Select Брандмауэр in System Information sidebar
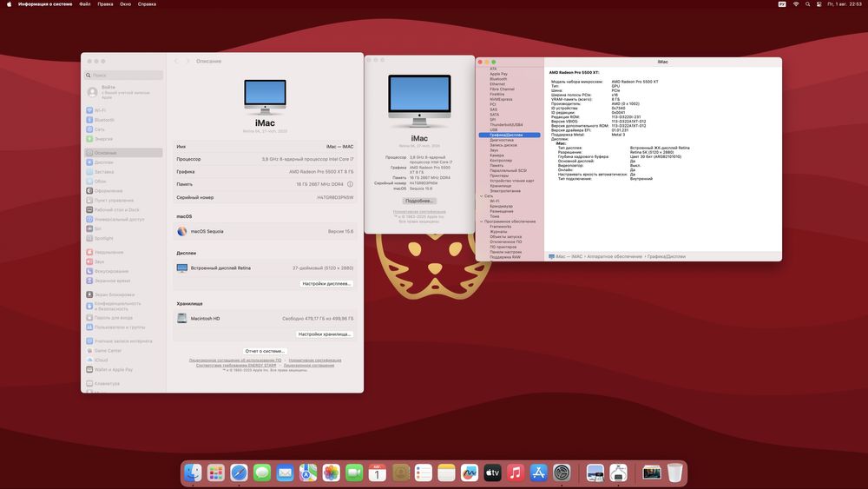This screenshot has height=489, width=868. click(501, 206)
